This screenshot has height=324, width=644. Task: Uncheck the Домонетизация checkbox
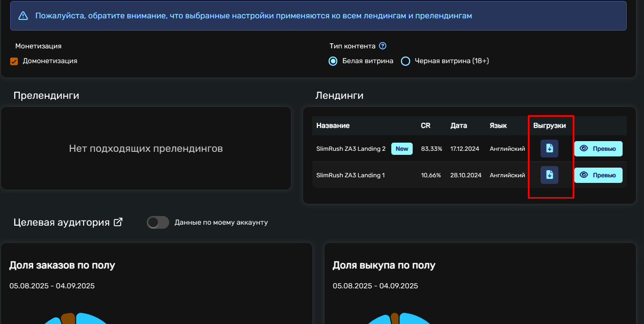click(14, 61)
